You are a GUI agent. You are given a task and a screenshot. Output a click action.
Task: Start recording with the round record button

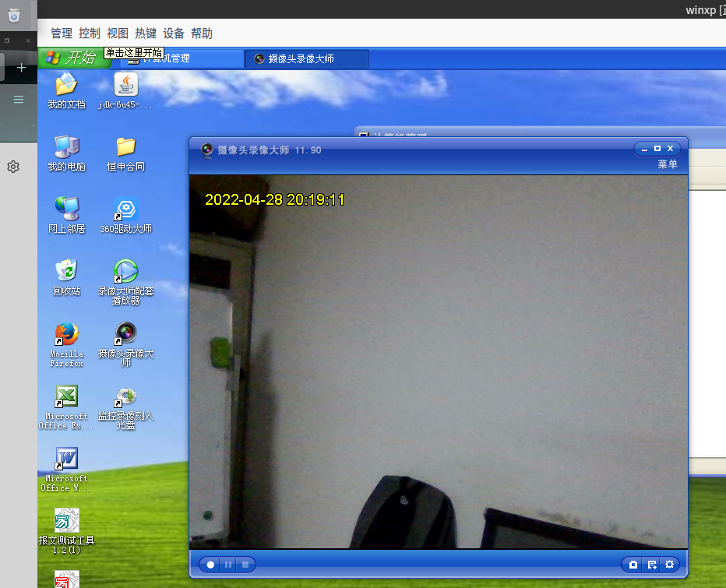click(x=210, y=565)
